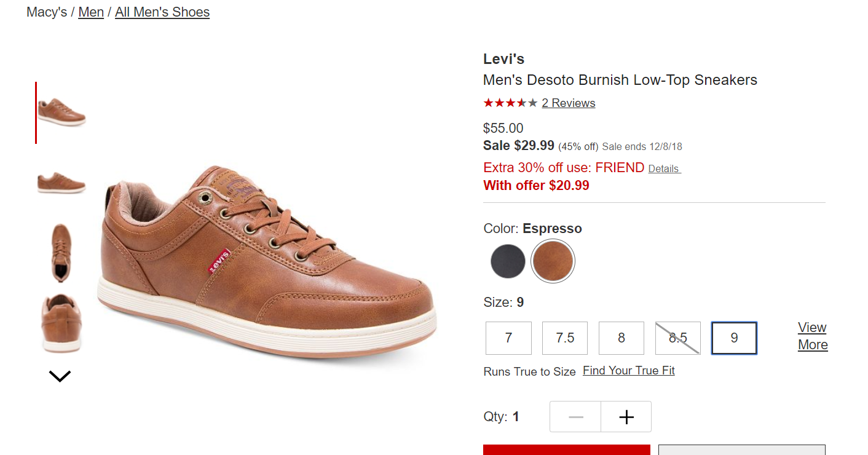Viewport: 868px width, 455px height.
Task: Choose size 7
Action: [508, 338]
